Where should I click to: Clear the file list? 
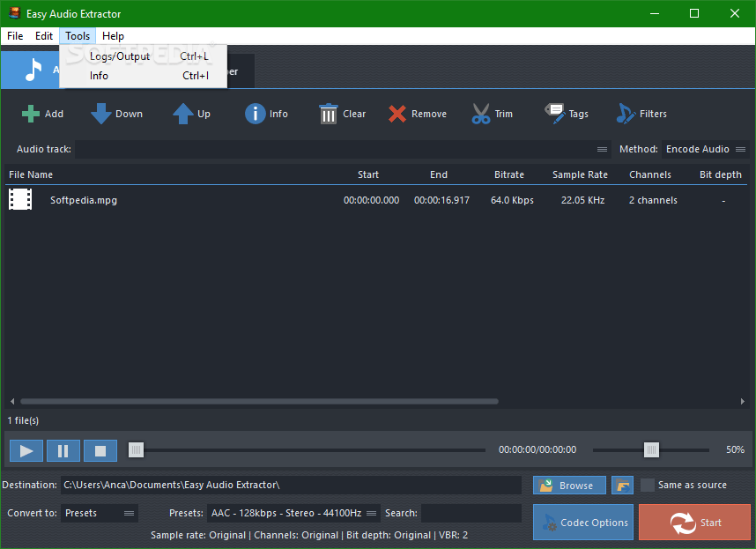click(x=342, y=113)
